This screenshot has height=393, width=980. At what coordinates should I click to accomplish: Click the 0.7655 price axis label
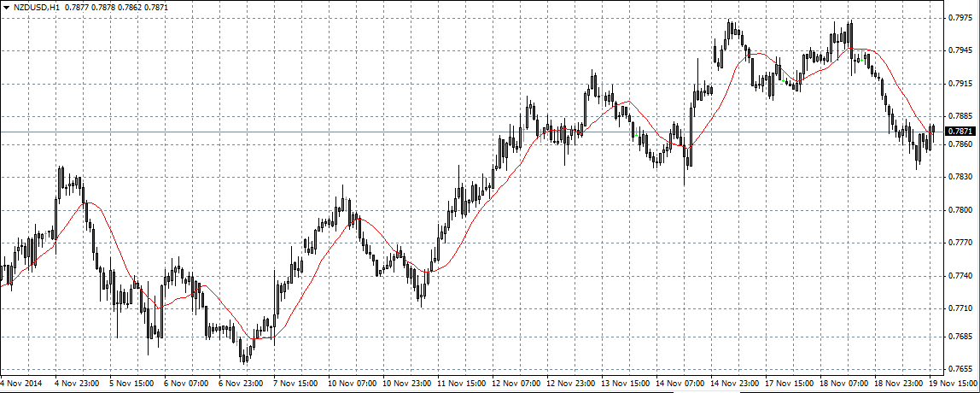click(960, 369)
